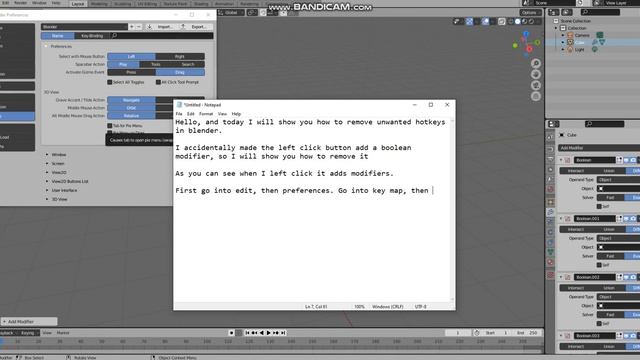The image size is (640, 360).
Task: Toggle Tab for Pie Menu checkbox
Action: point(109,126)
